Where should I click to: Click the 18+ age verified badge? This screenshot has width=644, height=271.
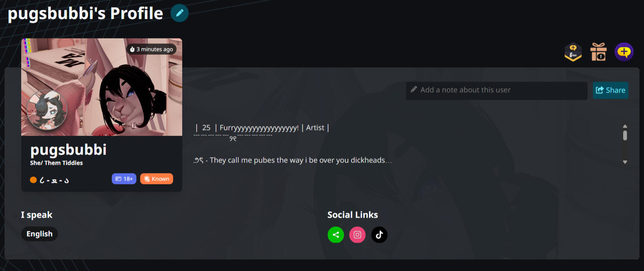tap(124, 179)
